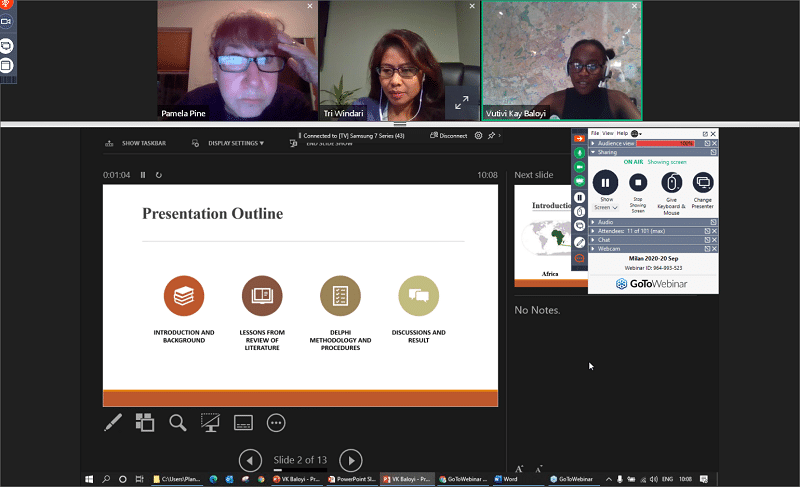Toggle the green webcam button

tap(579, 168)
